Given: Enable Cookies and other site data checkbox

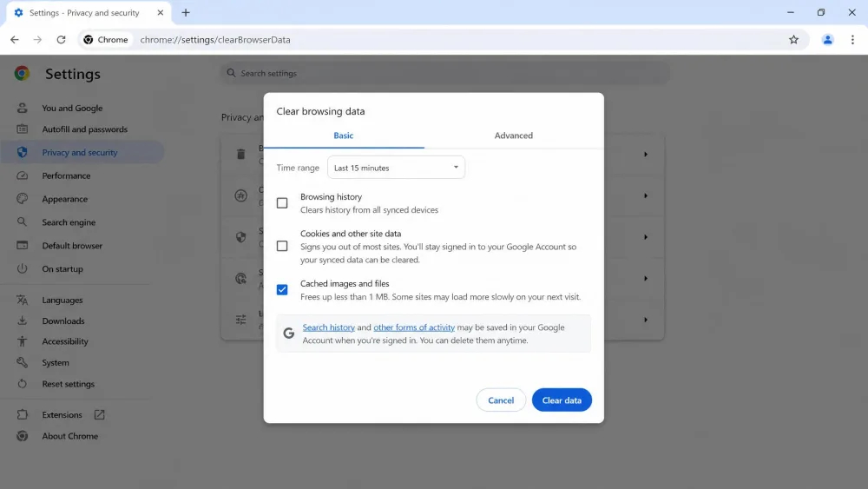Looking at the screenshot, I should pos(282,246).
